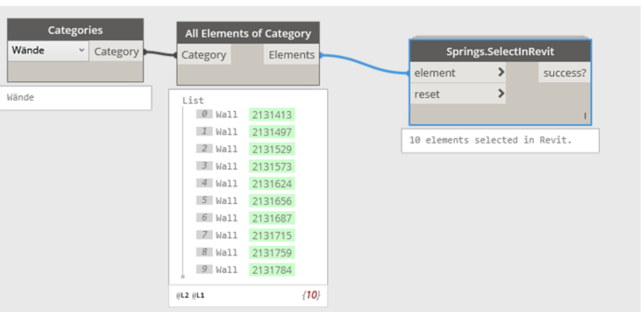Screen dimensions: 644x312
Task: Select element ID 2131573
Action: pyautogui.click(x=272, y=166)
